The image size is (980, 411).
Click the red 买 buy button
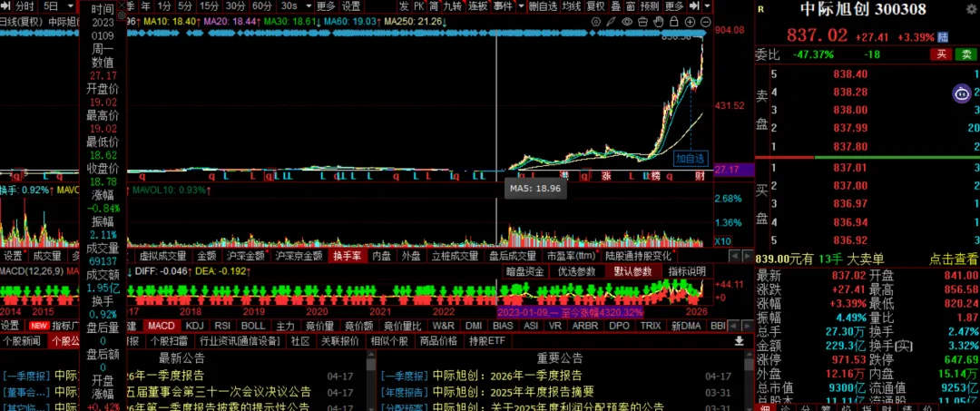pyautogui.click(x=941, y=54)
